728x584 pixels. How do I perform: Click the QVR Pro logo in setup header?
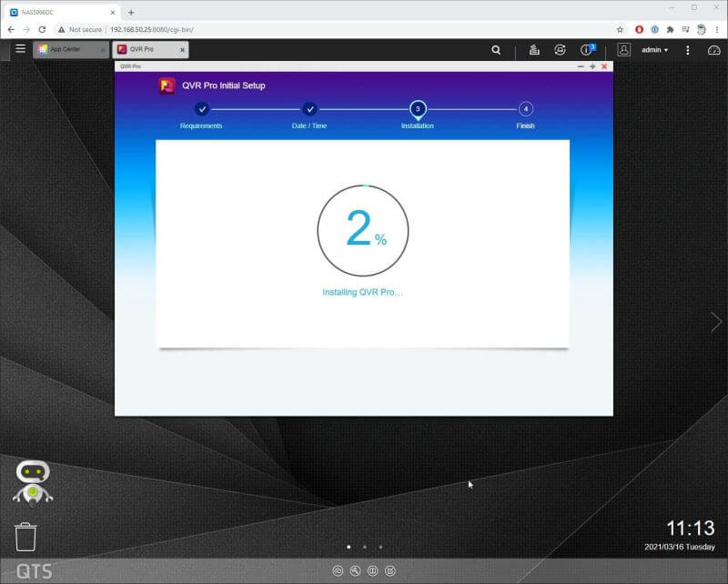coord(167,86)
